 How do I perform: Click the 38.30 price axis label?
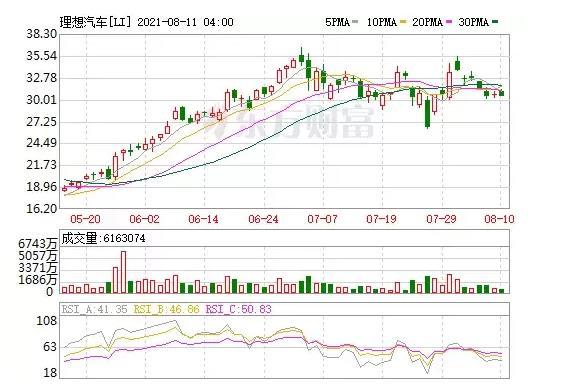pyautogui.click(x=42, y=34)
